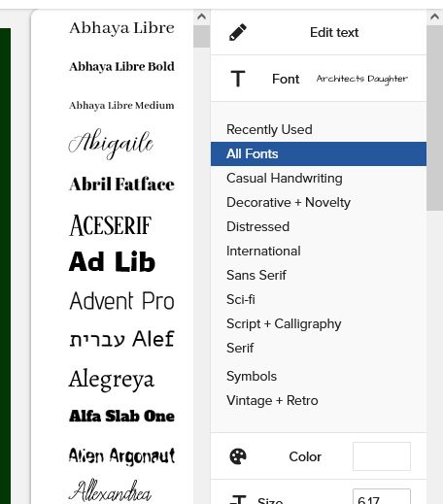
Task: Pick the Ad Lib font
Action: 112,261
